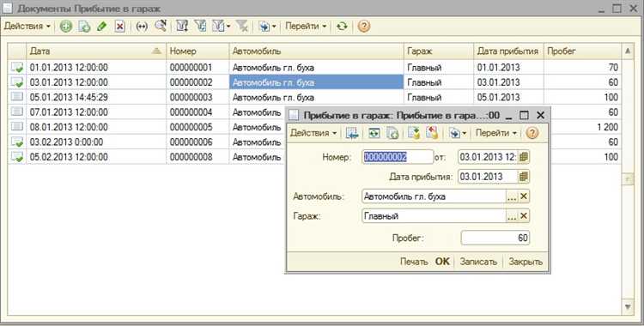Search by number with magnifier icon
The image size is (644, 326).
tap(161, 27)
